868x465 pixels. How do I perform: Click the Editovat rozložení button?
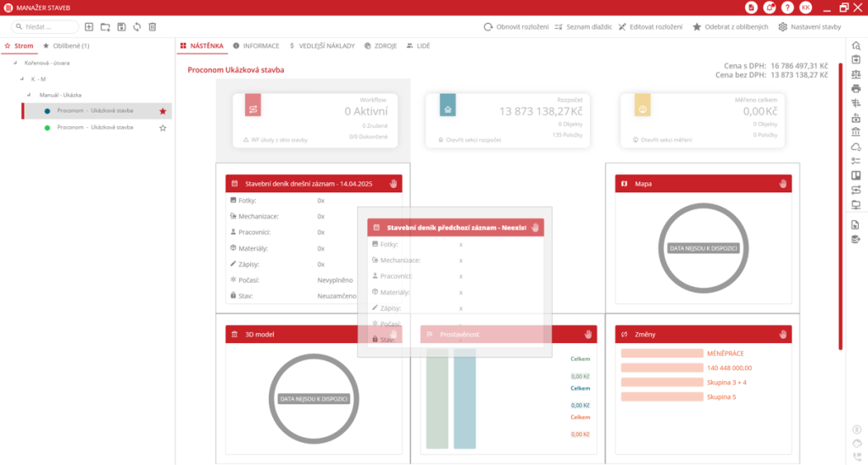click(x=650, y=27)
